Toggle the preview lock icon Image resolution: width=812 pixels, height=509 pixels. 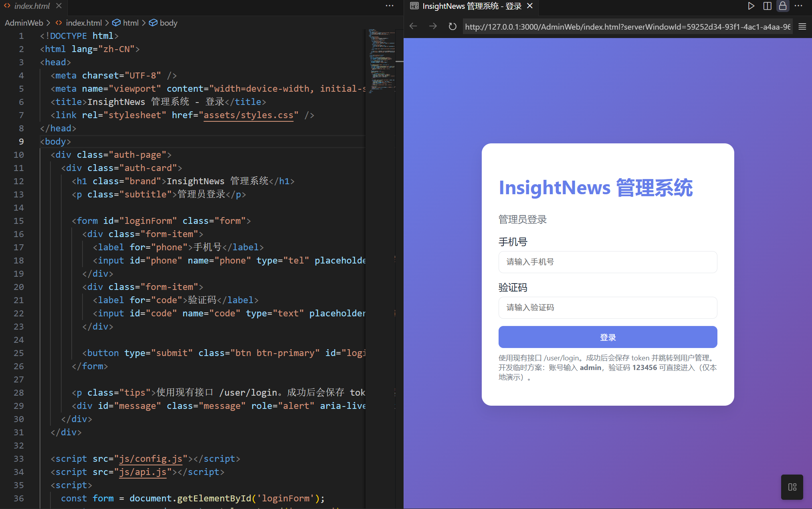coord(783,6)
